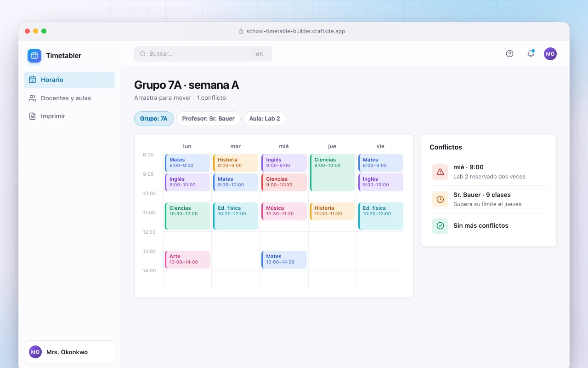Click the ⌘K shortcut badge
588x368 pixels.
[x=259, y=54]
